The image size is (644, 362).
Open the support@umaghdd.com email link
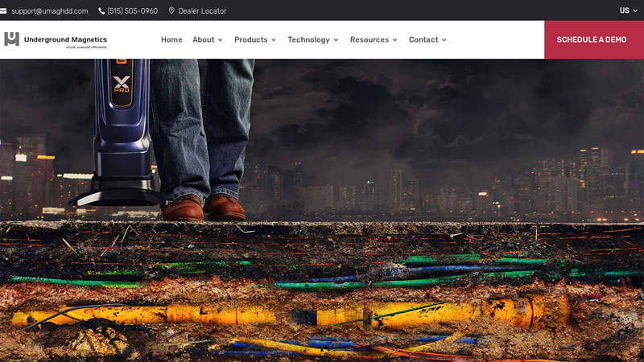49,11
